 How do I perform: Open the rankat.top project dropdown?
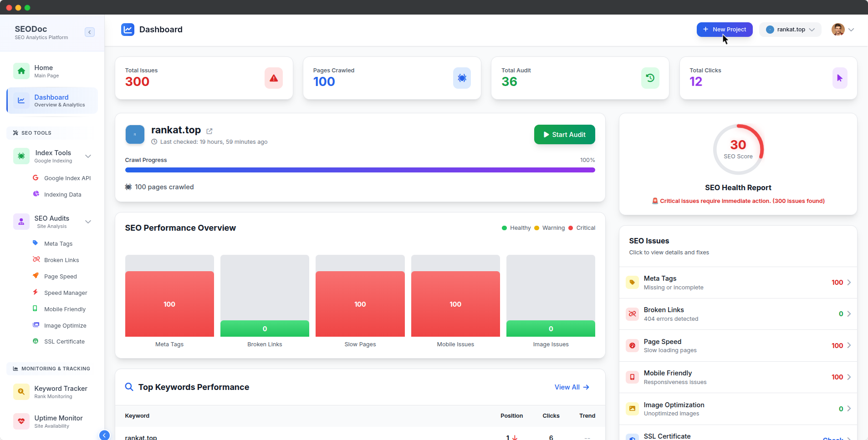(x=790, y=29)
